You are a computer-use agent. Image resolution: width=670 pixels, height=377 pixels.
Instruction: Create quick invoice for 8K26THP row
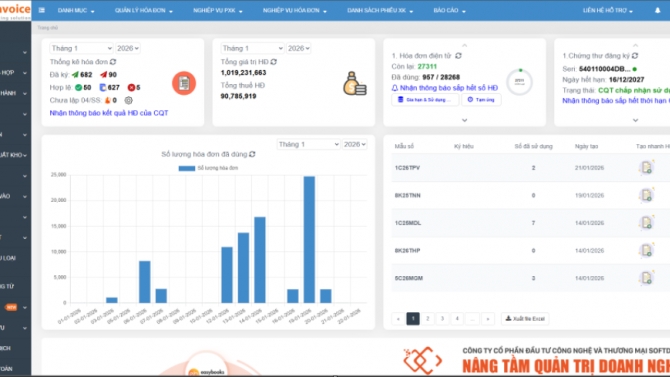(x=646, y=250)
